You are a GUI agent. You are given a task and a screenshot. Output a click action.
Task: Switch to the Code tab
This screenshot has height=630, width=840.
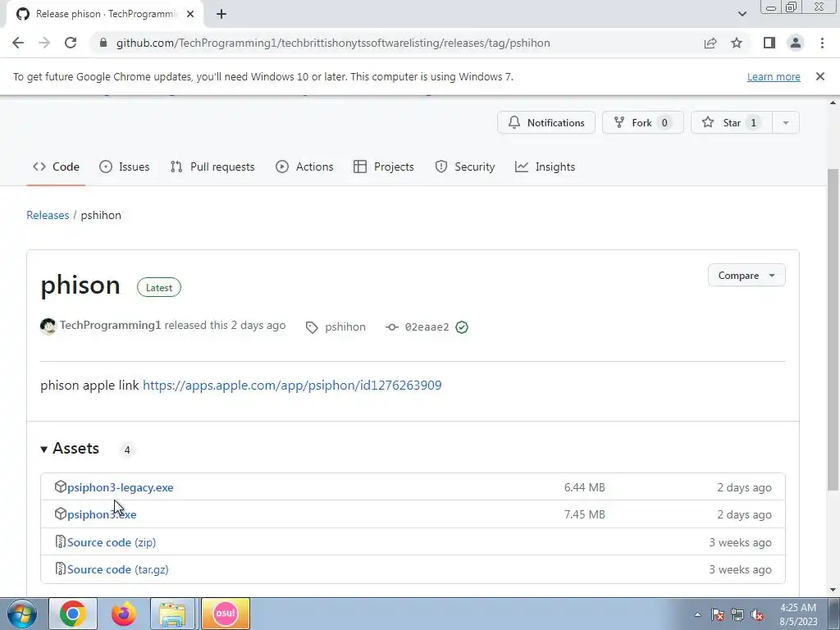click(x=57, y=167)
